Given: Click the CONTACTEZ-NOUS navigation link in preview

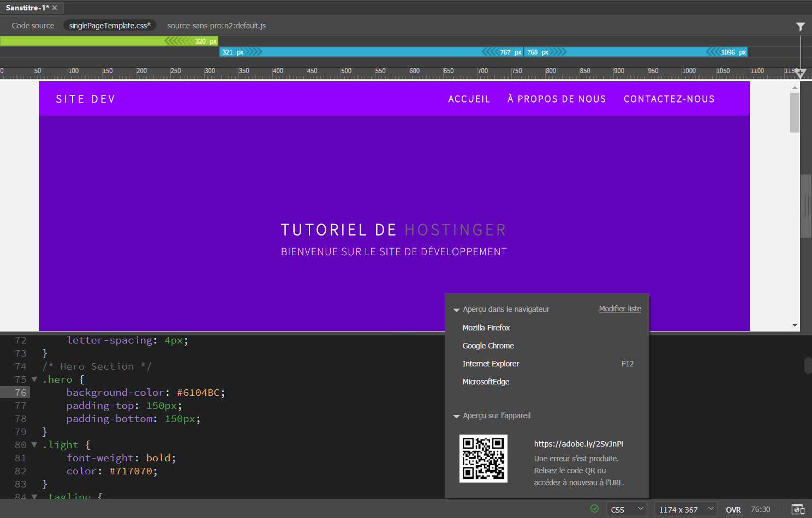Looking at the screenshot, I should coord(669,99).
